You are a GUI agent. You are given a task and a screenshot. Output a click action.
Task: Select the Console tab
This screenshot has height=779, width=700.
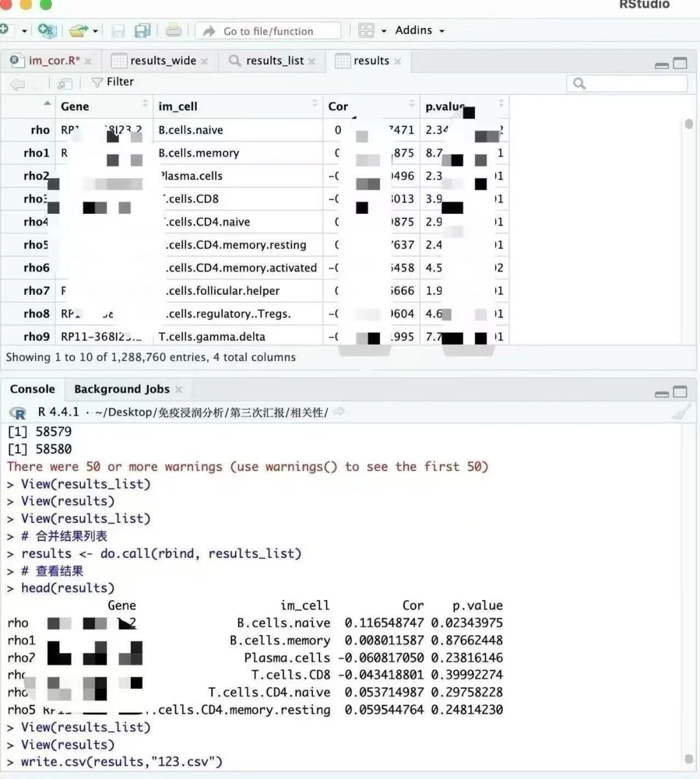pos(32,389)
